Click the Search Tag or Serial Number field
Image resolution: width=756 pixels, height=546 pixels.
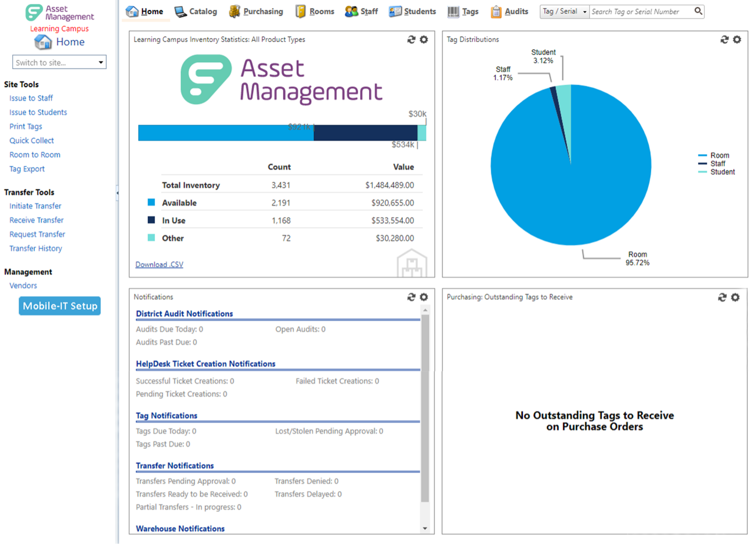coord(641,12)
